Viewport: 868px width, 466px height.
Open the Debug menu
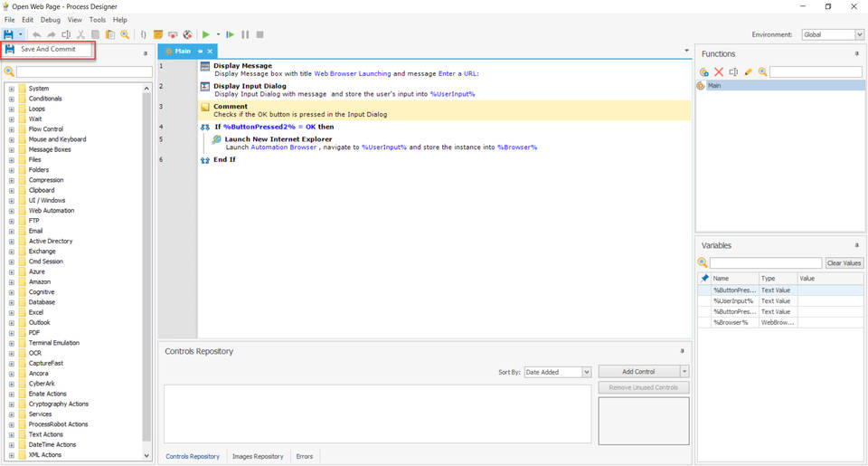[x=51, y=20]
